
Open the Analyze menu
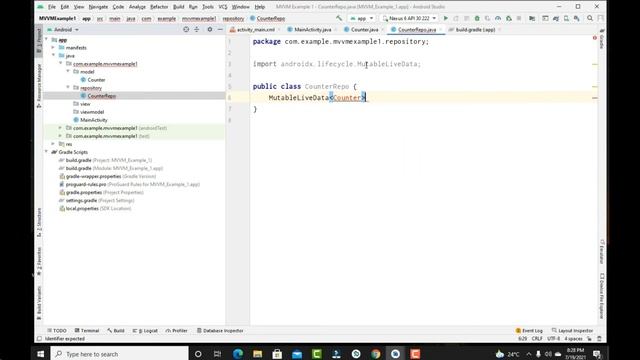click(x=137, y=7)
